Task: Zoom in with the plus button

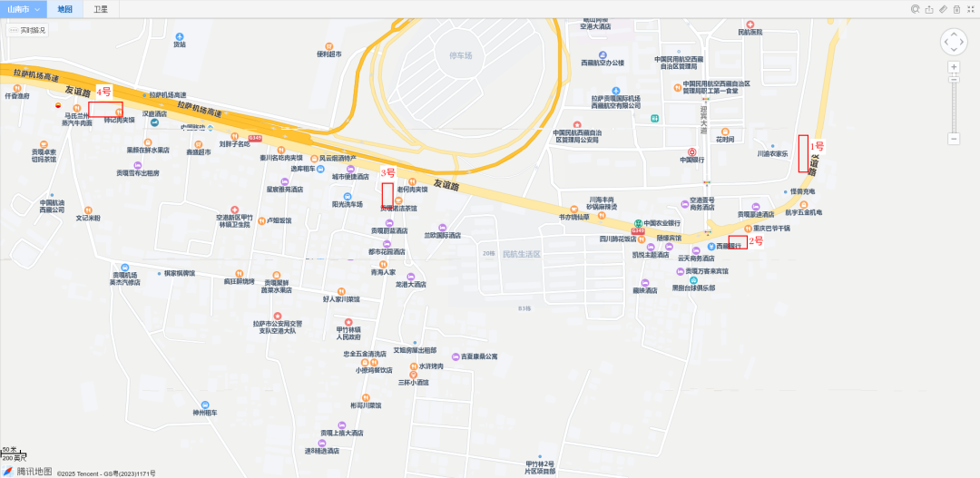Action: click(x=954, y=67)
